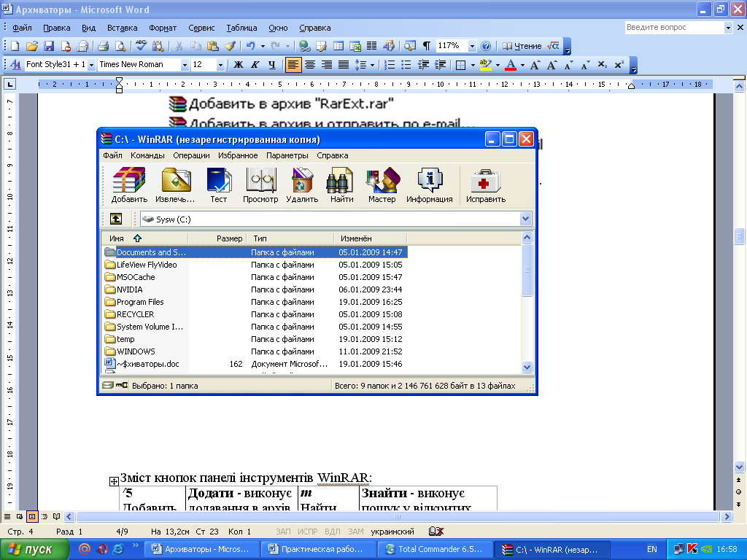Launch the Мастер wizard in WinRAR
Screen dimensions: 747x560
(382, 186)
